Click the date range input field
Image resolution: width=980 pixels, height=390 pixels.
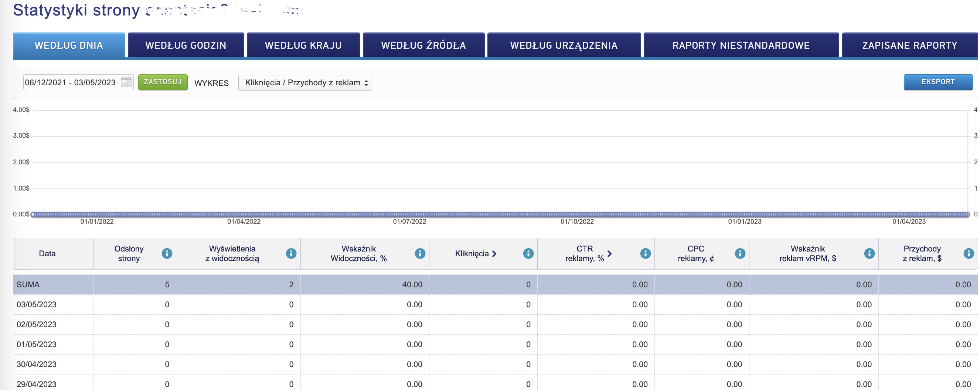[x=71, y=82]
